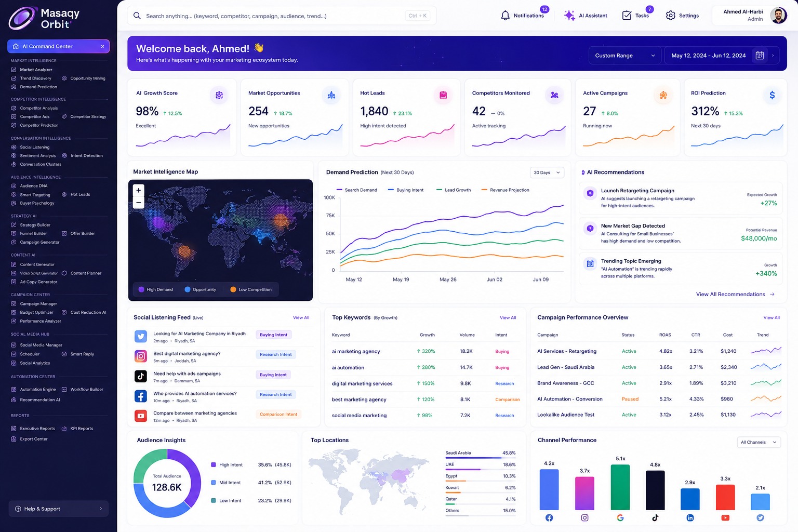
Task: Click the Trending Topic Emerging recommendation icon
Action: point(590,264)
